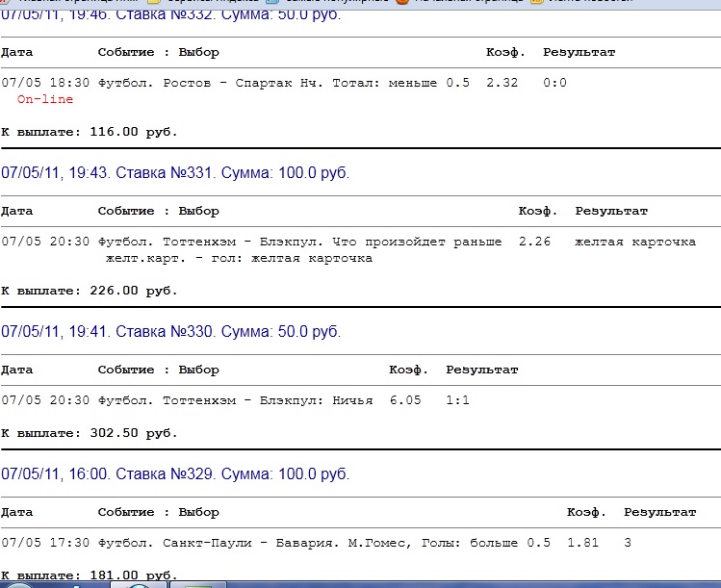The image size is (721, 588).
Task: Click the Коэф. header above 1.81
Action: [586, 512]
